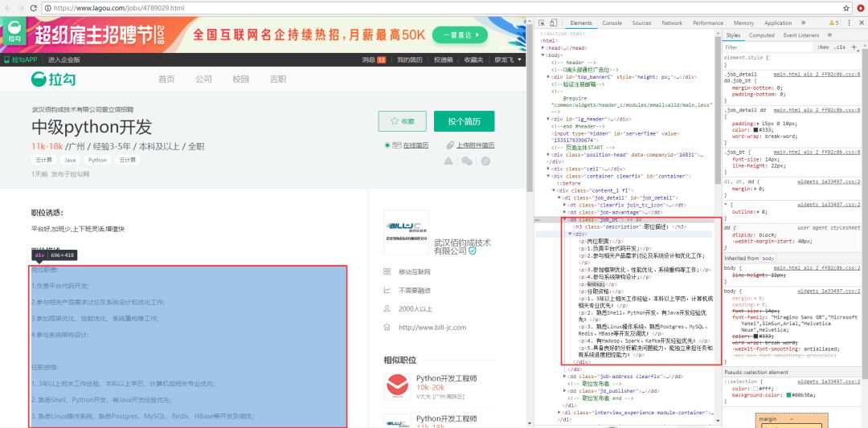Expand the jd_publisher dd node

point(565,391)
